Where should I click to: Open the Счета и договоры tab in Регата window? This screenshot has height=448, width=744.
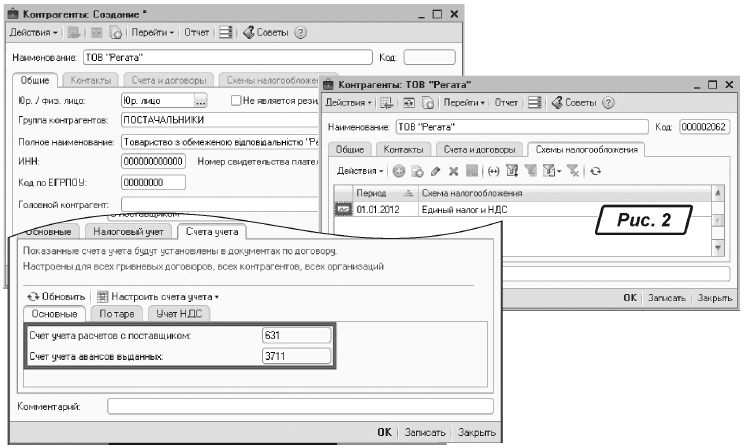tap(478, 150)
